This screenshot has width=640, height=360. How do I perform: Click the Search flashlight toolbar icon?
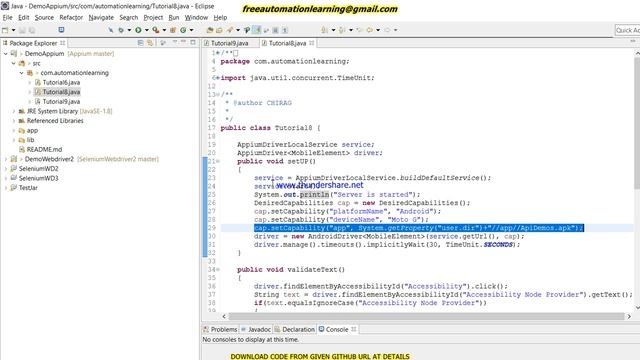230,30
